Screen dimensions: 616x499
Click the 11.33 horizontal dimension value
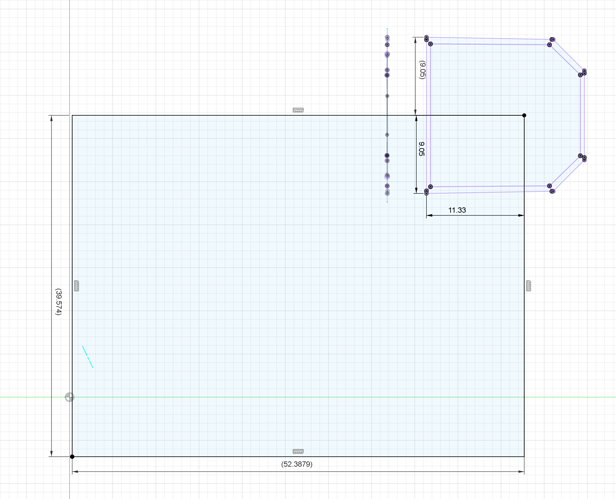[457, 211]
